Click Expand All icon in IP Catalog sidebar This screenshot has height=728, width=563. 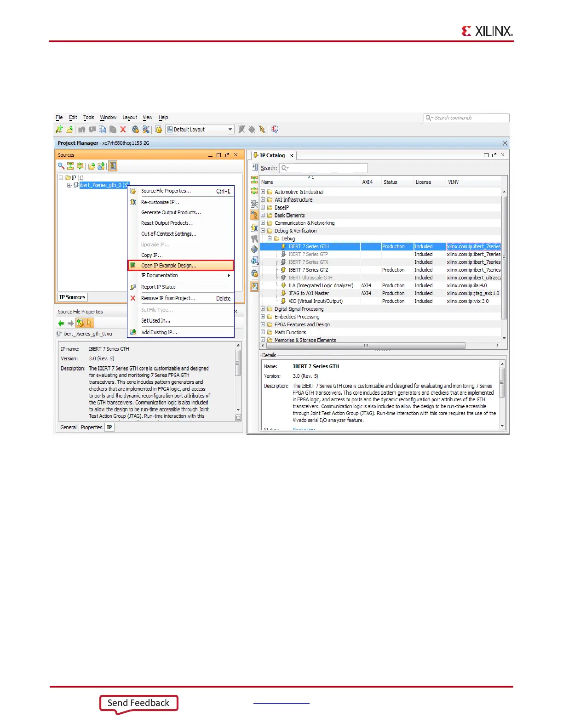(254, 191)
